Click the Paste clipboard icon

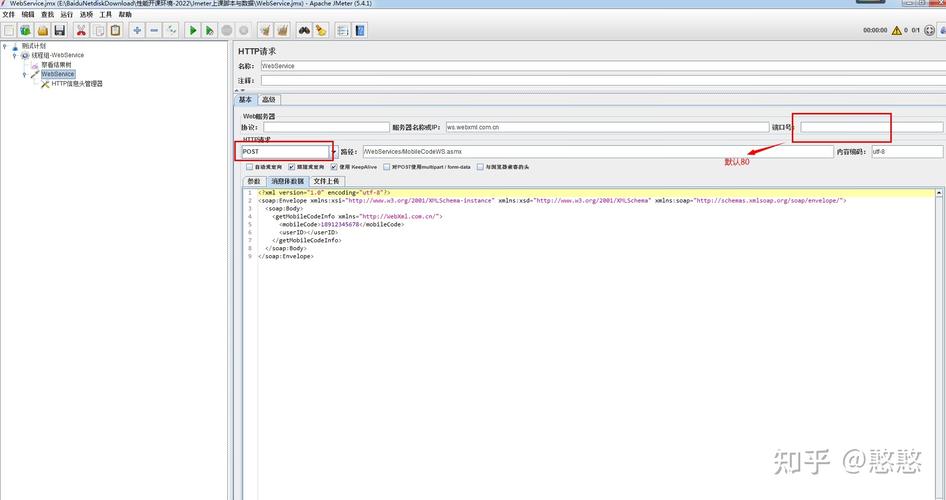pyautogui.click(x=115, y=30)
